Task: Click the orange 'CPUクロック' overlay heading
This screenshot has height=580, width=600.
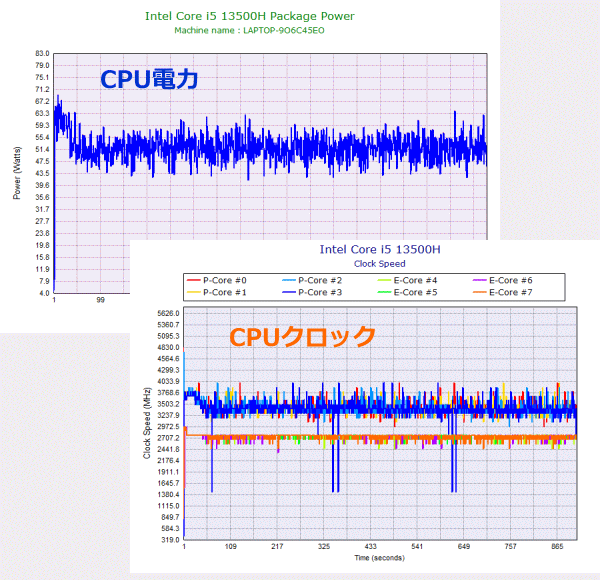Action: click(x=302, y=337)
